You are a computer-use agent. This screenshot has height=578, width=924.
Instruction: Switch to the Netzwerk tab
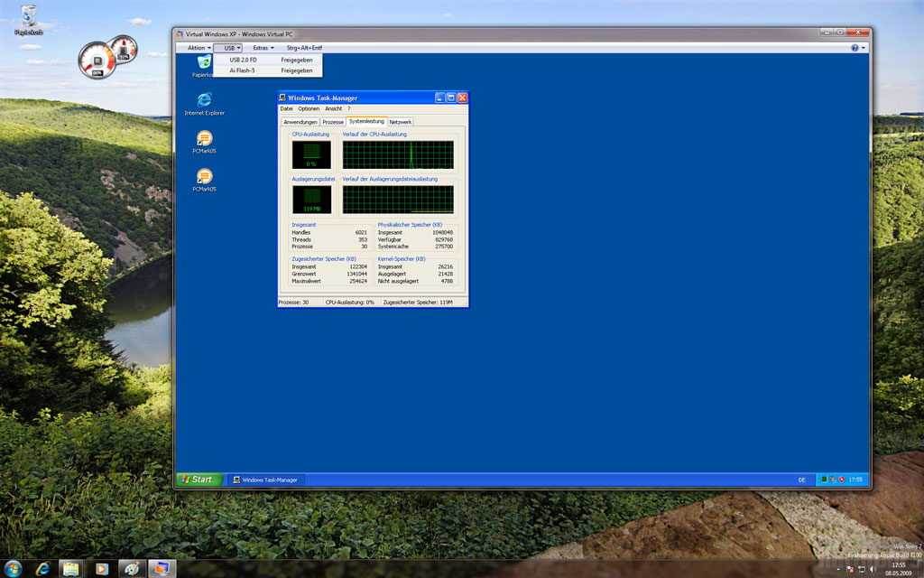click(x=400, y=121)
